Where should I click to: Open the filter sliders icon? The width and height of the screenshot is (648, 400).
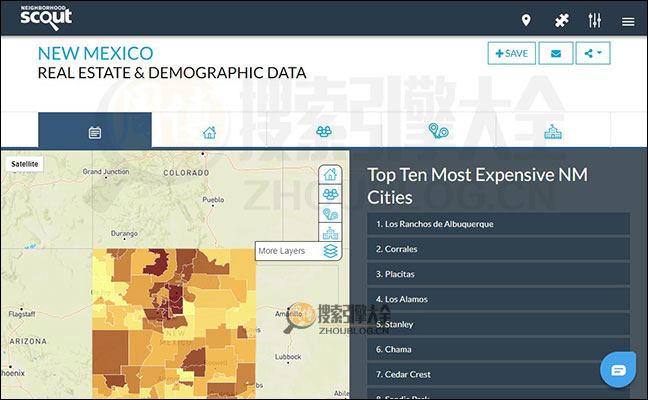pyautogui.click(x=595, y=21)
